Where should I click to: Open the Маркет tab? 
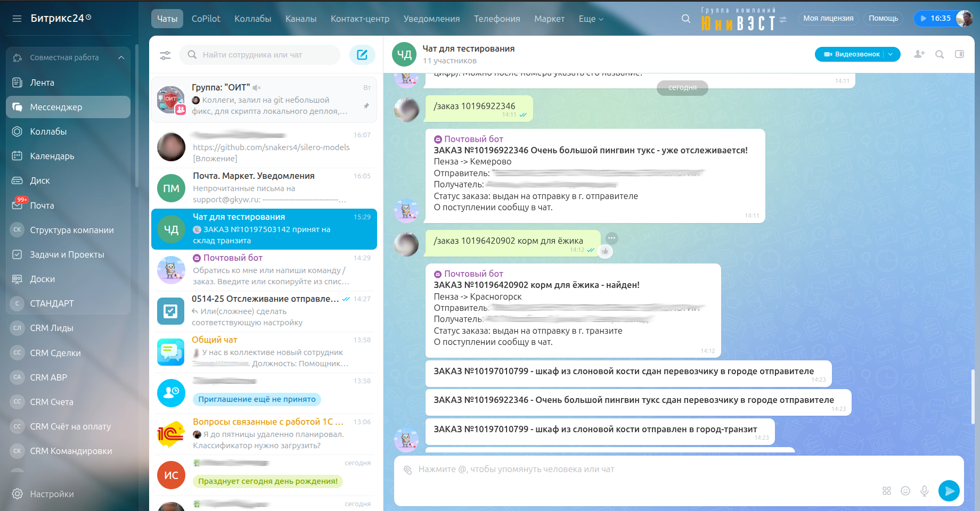pyautogui.click(x=549, y=19)
